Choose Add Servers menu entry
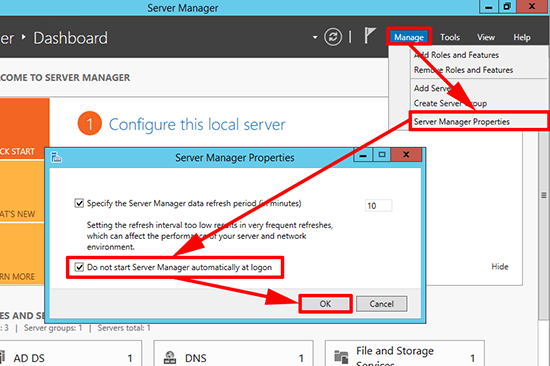The image size is (550, 366). [x=432, y=88]
